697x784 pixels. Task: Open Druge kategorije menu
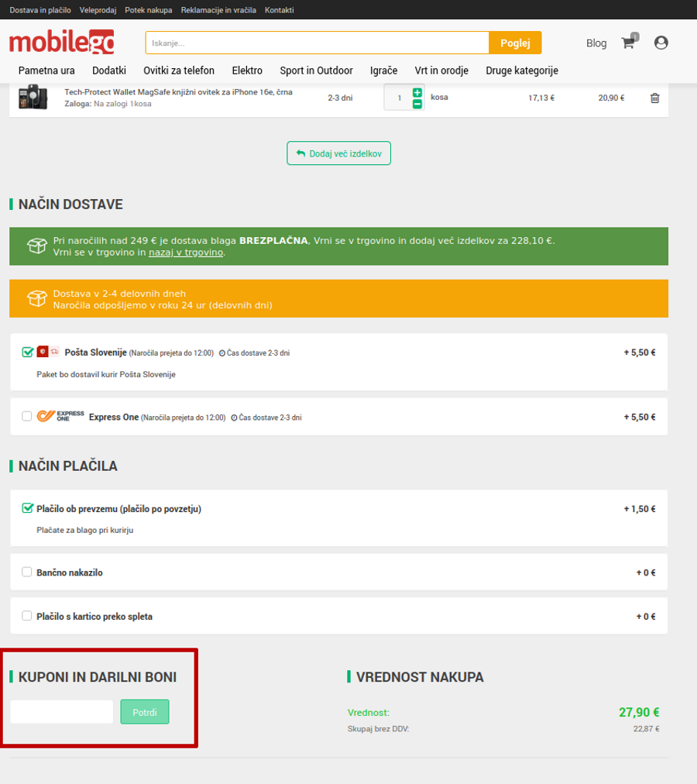click(522, 70)
